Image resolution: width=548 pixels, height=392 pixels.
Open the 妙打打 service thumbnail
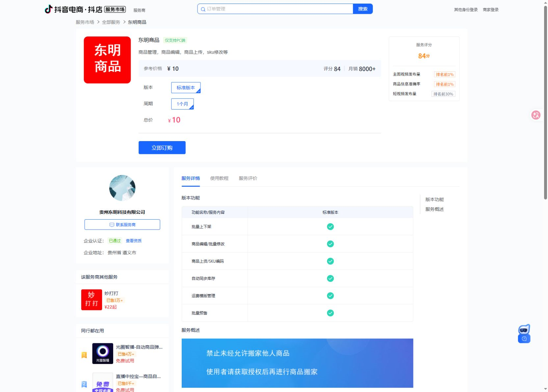91,300
